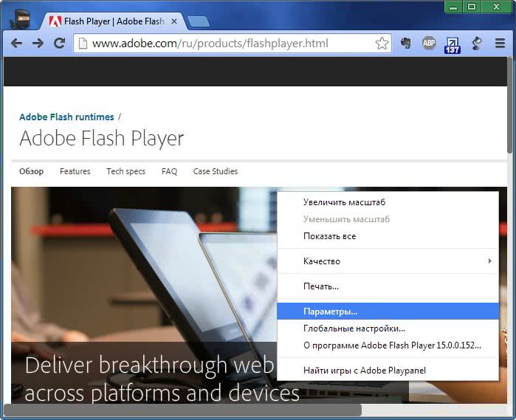The image size is (516, 420).
Task: Bookmark this page with the star icon
Action: tap(382, 44)
